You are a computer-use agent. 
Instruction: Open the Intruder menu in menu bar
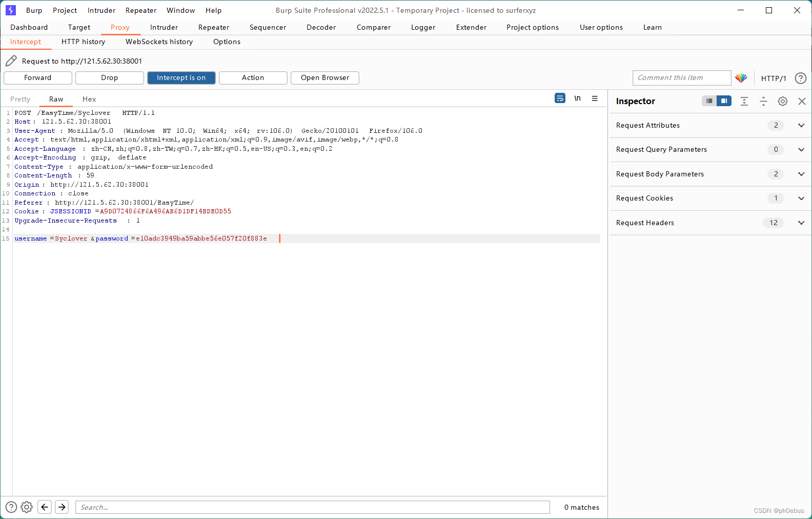point(101,10)
